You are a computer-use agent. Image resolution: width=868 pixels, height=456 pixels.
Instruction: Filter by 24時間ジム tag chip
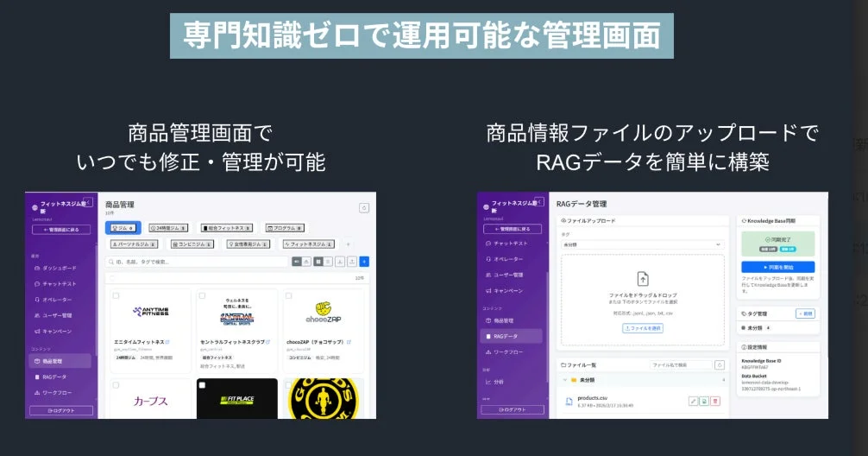click(x=168, y=228)
